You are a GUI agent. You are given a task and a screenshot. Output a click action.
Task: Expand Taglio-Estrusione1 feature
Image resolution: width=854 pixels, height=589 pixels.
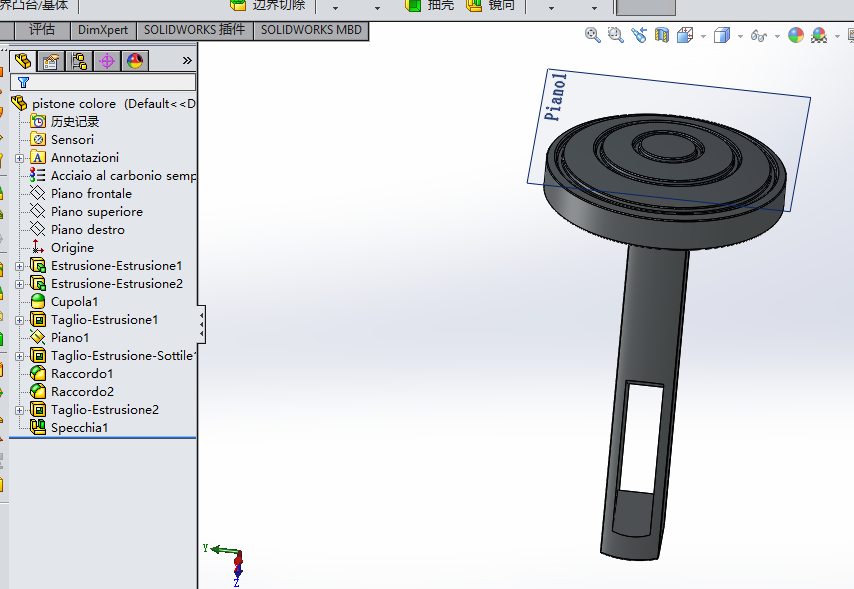20,320
